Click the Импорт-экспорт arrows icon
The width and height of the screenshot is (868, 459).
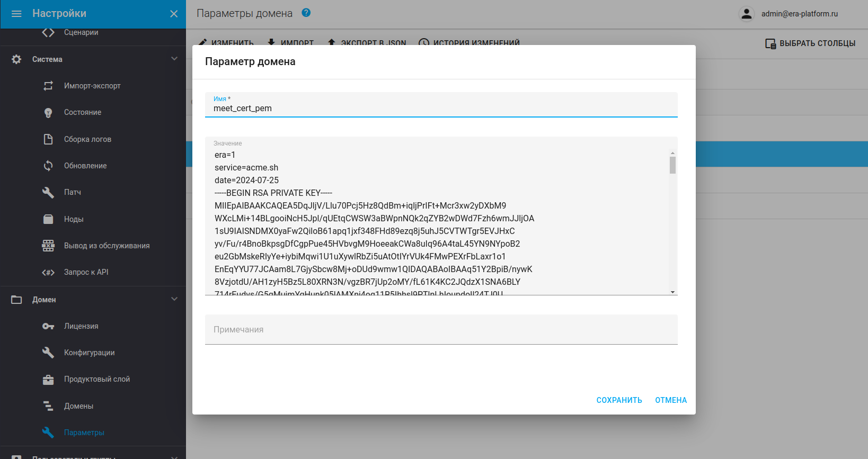[x=48, y=86]
